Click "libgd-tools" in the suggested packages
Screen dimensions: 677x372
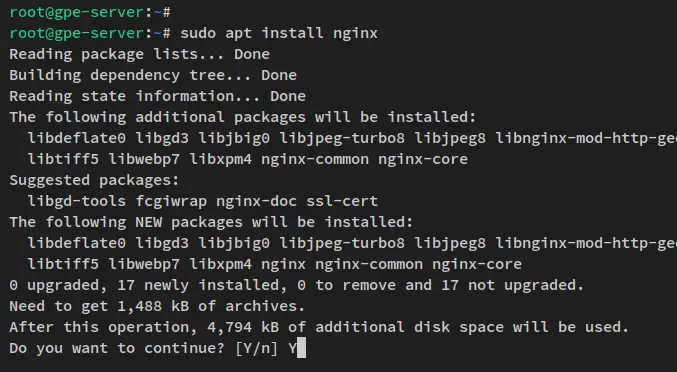point(77,201)
